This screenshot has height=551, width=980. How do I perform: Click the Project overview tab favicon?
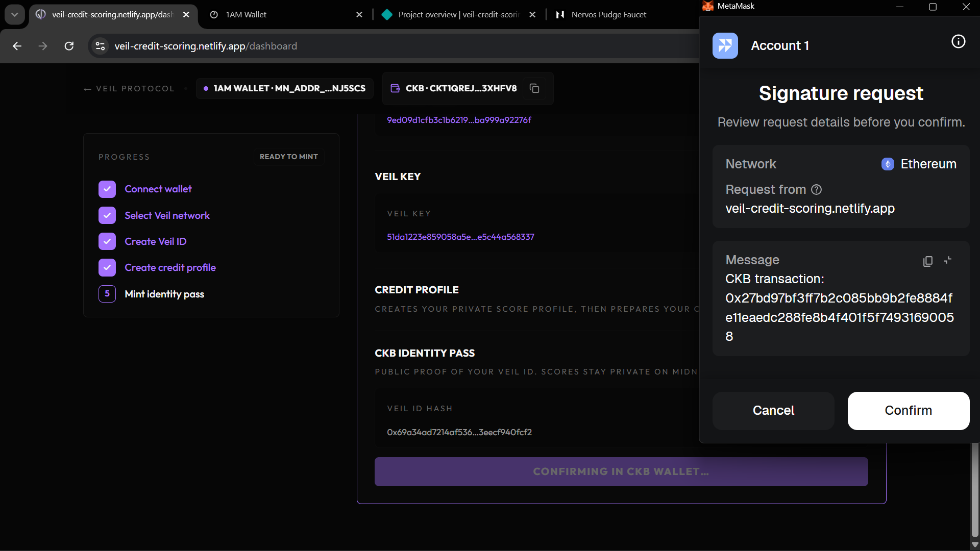point(387,15)
